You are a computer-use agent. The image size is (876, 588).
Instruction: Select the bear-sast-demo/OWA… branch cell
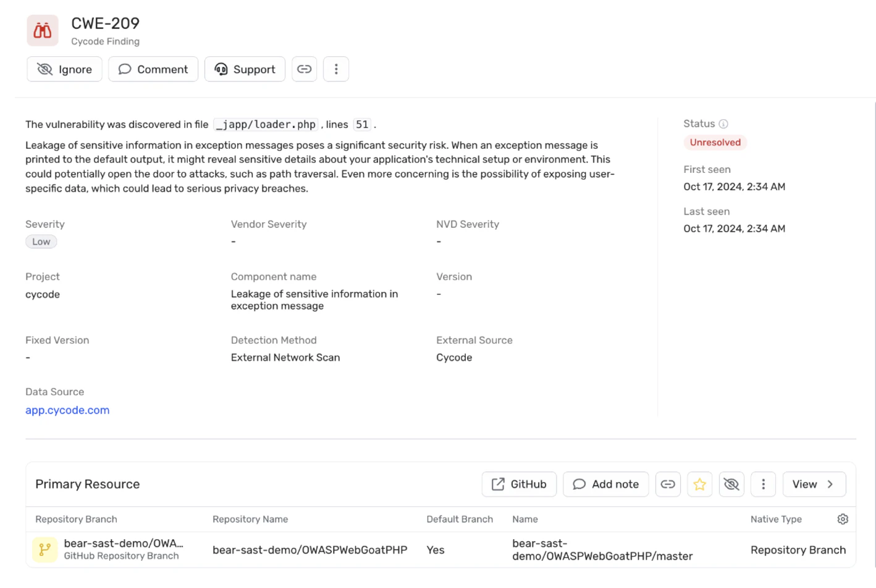pyautogui.click(x=124, y=550)
